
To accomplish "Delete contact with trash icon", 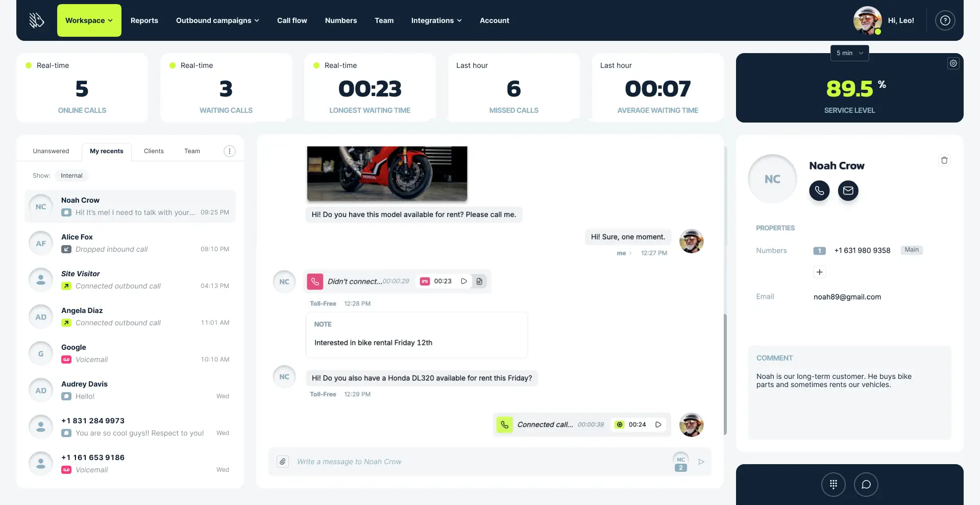I will (944, 160).
